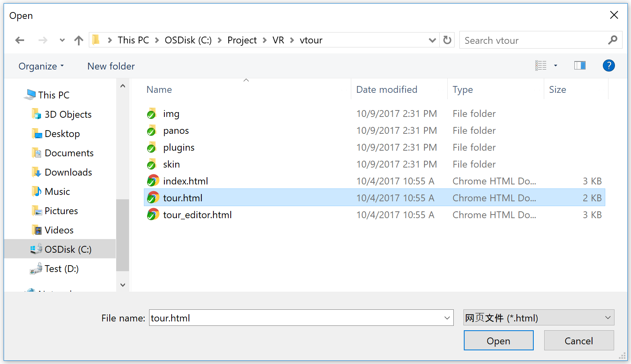This screenshot has height=364, width=631.
Task: Expand the recent locations dropdown arrow
Action: tap(62, 40)
